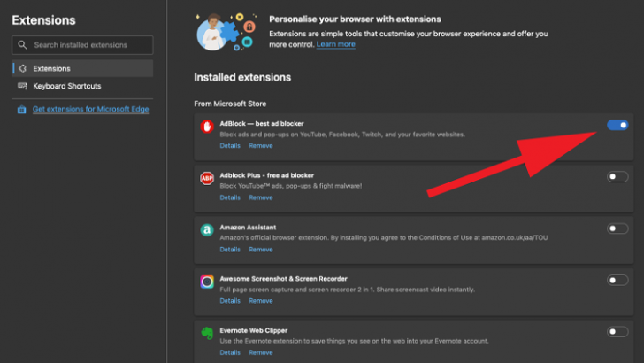Image resolution: width=644 pixels, height=363 pixels.
Task: Open Details for Awesome Screenshot
Action: pyautogui.click(x=230, y=301)
